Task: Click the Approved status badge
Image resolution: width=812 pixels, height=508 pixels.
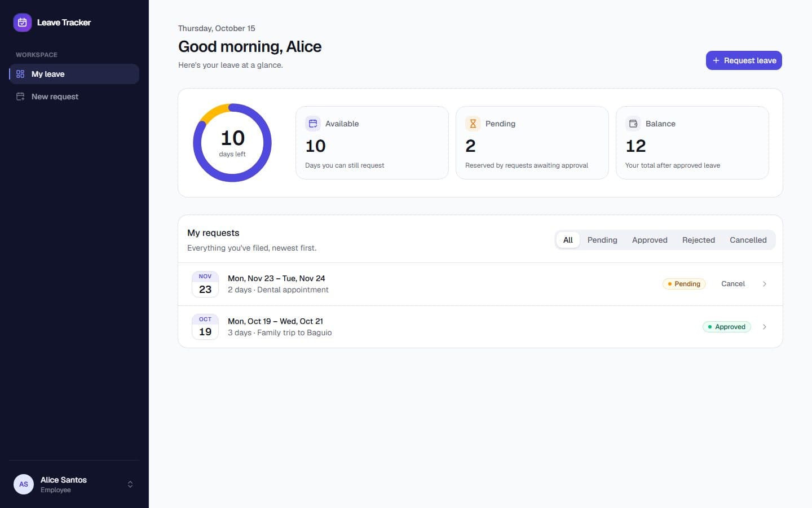Action: click(x=727, y=327)
